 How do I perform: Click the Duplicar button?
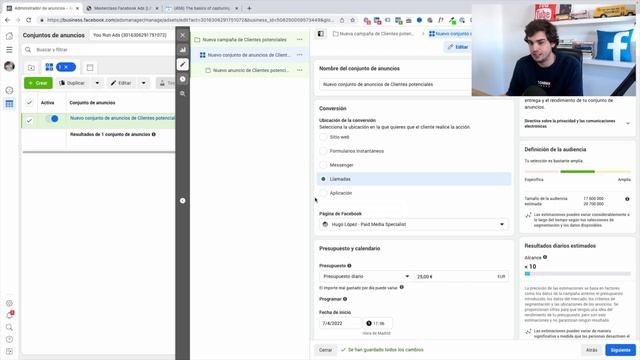tap(72, 83)
